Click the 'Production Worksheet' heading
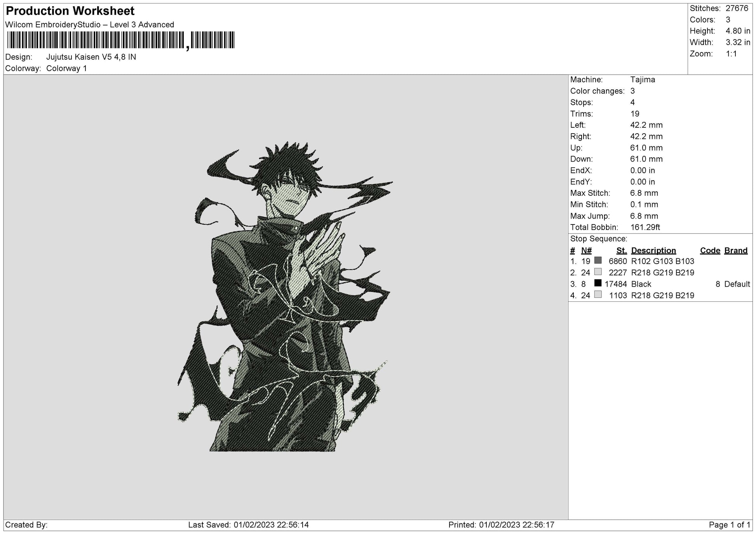Viewport: 756px width, 534px height. tap(70, 11)
